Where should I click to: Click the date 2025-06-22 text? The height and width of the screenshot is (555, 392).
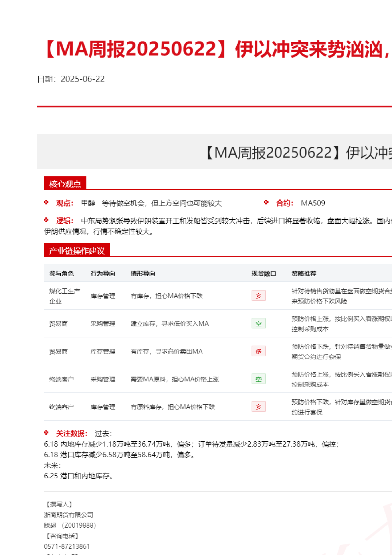(x=82, y=79)
